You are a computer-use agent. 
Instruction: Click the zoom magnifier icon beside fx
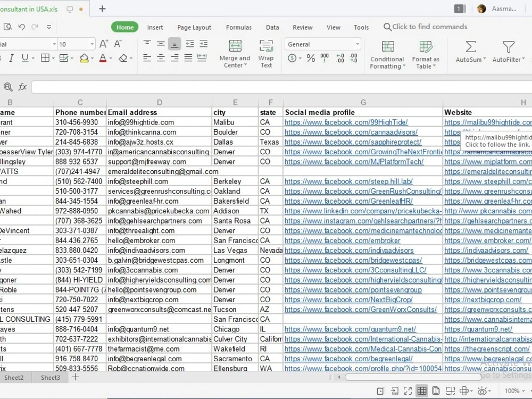(8, 87)
